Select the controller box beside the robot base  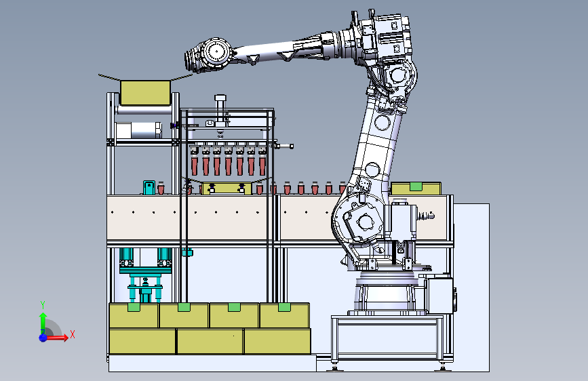tap(441, 295)
